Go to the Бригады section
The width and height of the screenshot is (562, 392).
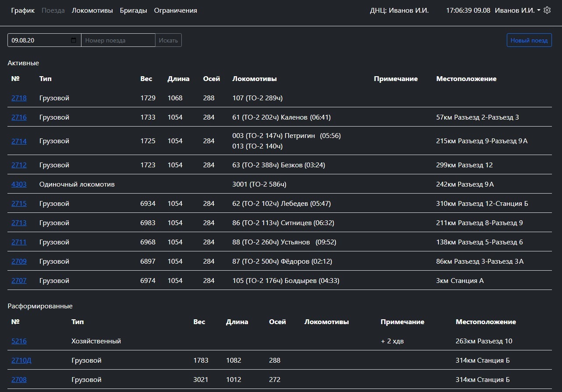[133, 11]
